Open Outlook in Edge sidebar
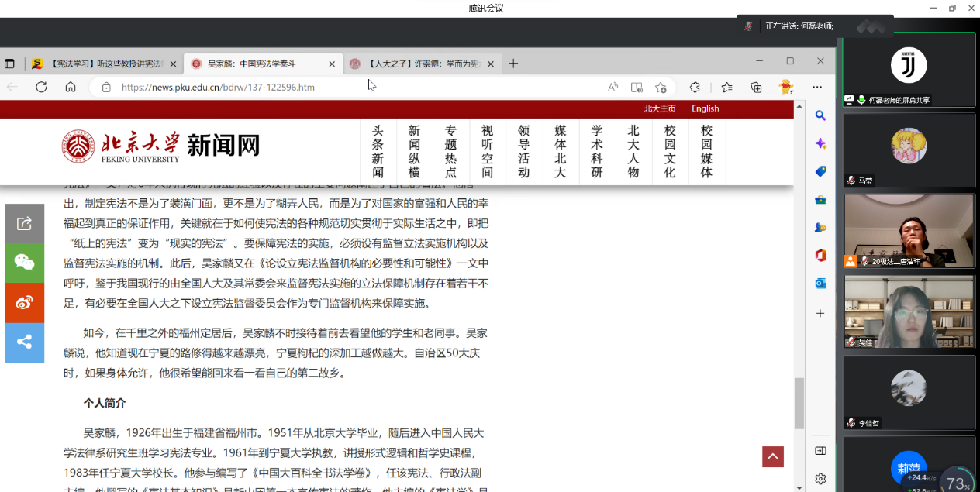Viewport: 980px width, 492px height. coord(820,284)
